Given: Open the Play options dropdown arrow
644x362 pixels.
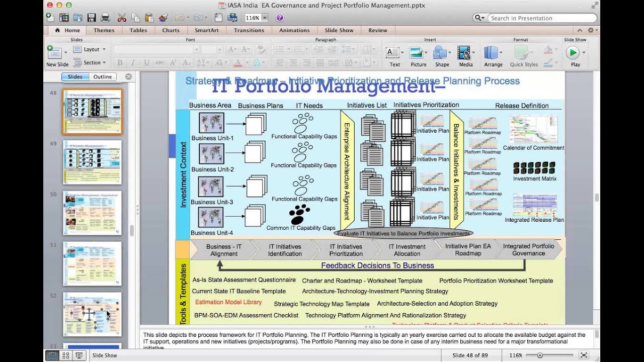Looking at the screenshot, I should (x=584, y=52).
